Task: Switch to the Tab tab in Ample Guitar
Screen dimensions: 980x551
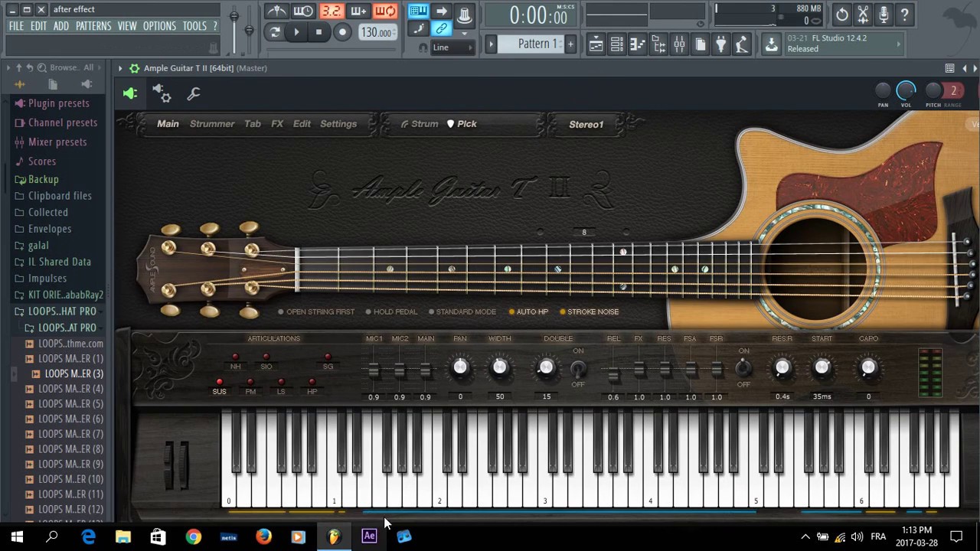Action: [x=253, y=124]
